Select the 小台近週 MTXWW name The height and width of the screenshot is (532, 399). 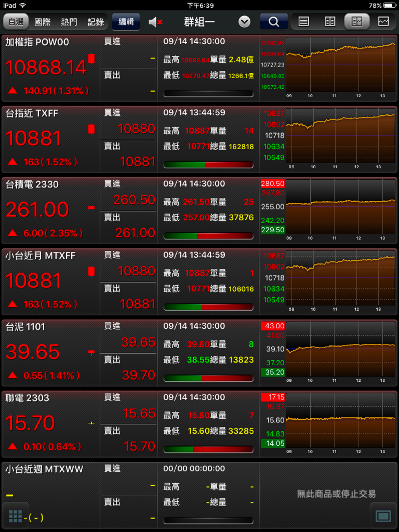click(44, 469)
